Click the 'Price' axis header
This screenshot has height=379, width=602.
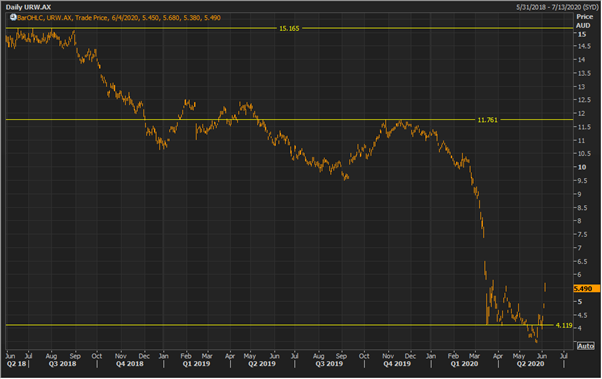pos(584,17)
